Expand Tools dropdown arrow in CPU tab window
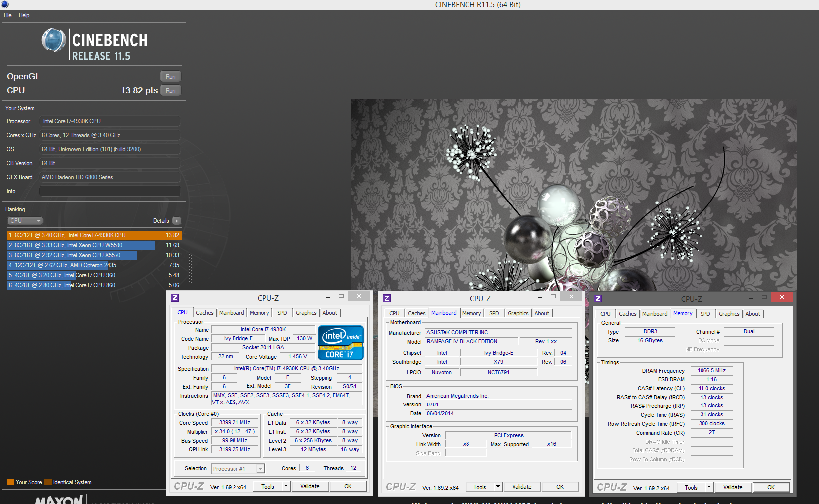819x504 pixels. pyautogui.click(x=286, y=486)
